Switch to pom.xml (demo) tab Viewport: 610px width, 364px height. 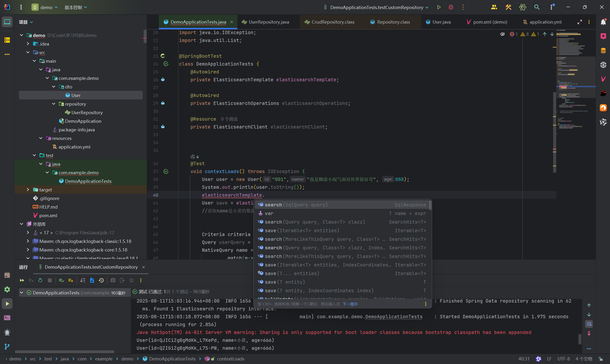coord(487,22)
